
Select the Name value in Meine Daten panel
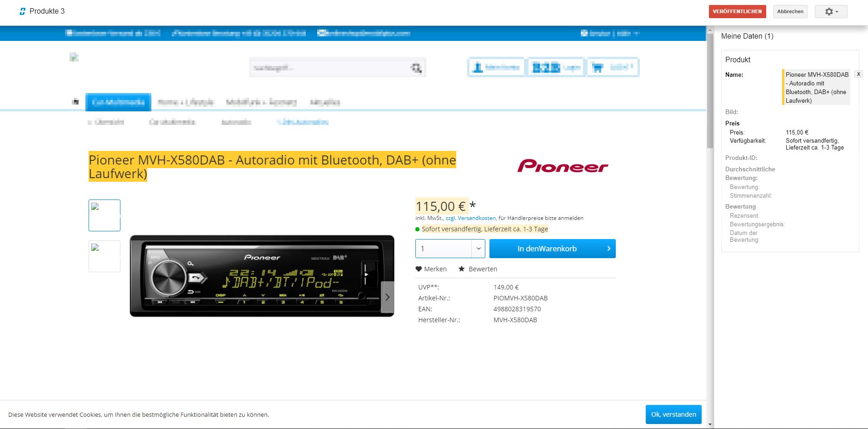tap(817, 87)
